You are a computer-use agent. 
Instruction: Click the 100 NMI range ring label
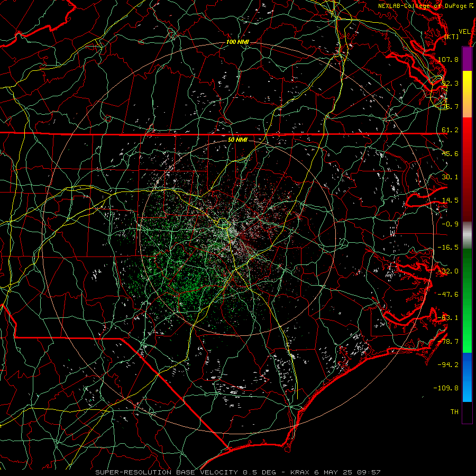pyautogui.click(x=237, y=42)
